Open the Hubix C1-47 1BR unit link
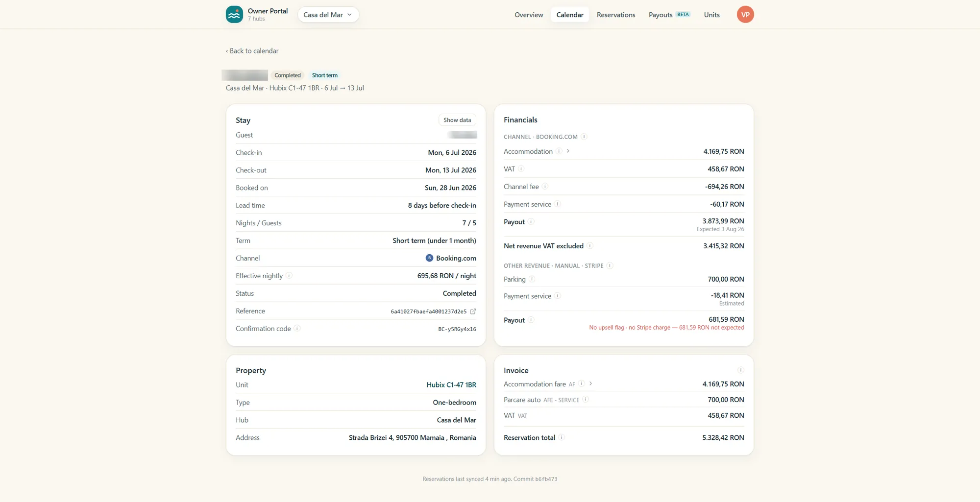Screen dimensions: 980x502 point(451,385)
